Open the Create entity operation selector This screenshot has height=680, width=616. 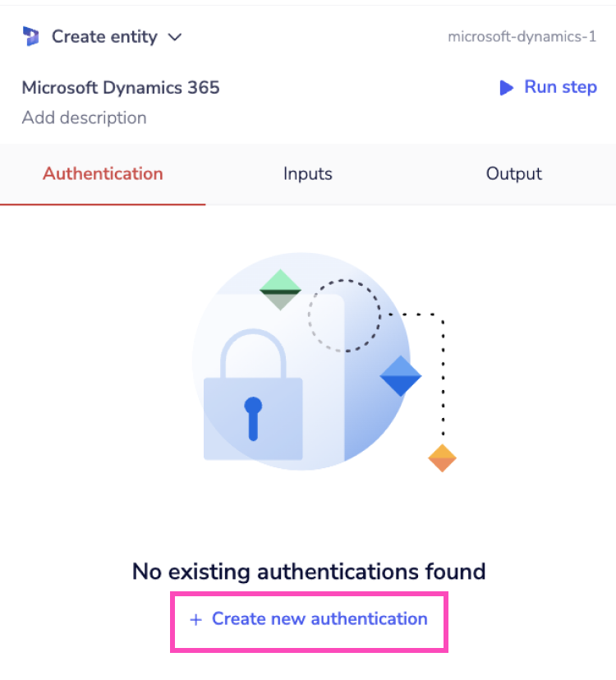(x=104, y=36)
